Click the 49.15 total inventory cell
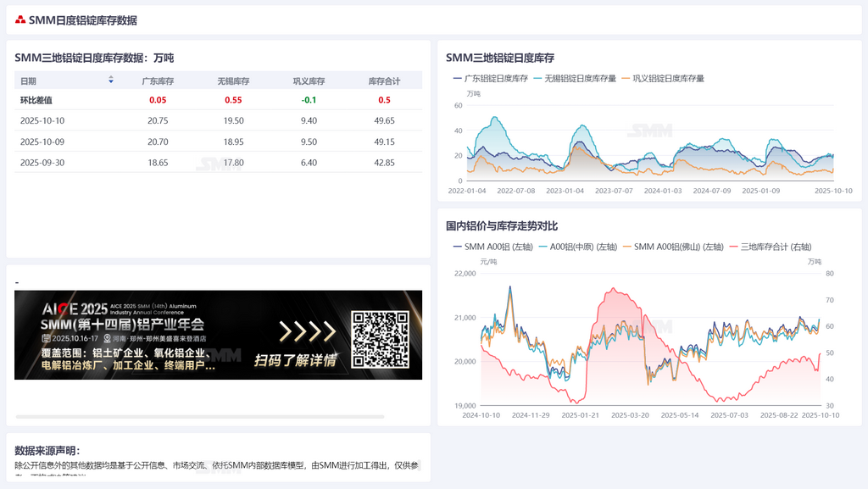Image resolution: width=868 pixels, height=489 pixels. click(384, 142)
